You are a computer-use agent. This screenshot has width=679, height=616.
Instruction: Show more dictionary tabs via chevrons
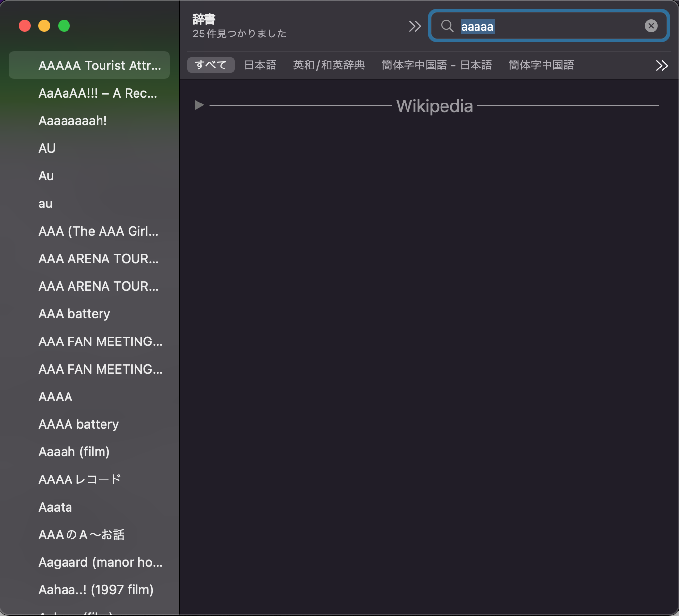662,66
